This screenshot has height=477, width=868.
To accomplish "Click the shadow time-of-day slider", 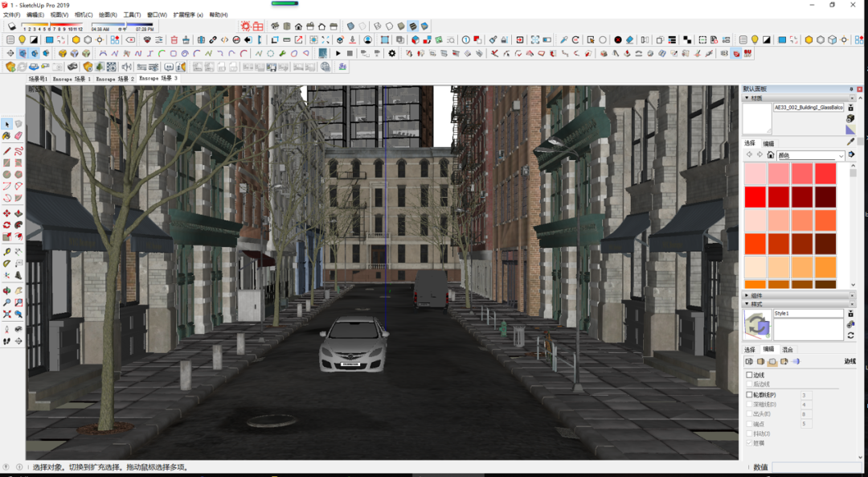I will point(122,25).
